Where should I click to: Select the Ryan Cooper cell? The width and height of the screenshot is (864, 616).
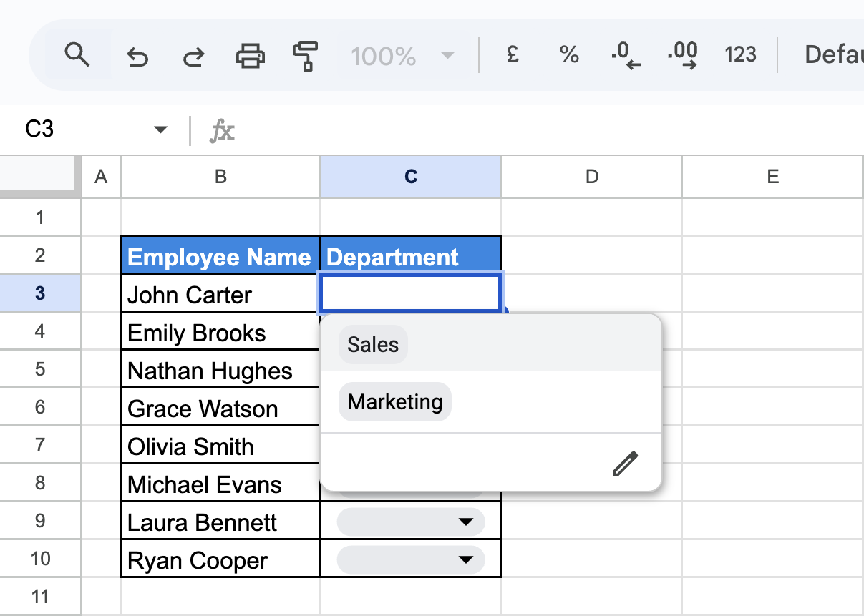pos(220,559)
